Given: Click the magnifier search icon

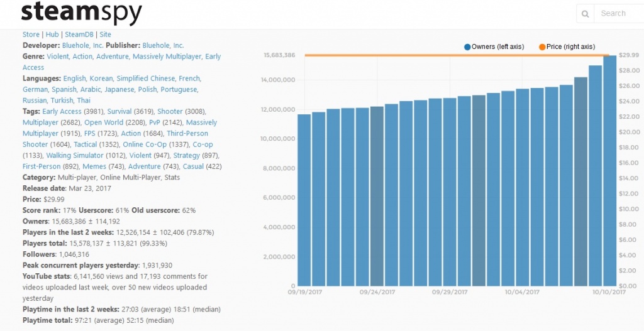Looking at the screenshot, I should point(586,14).
